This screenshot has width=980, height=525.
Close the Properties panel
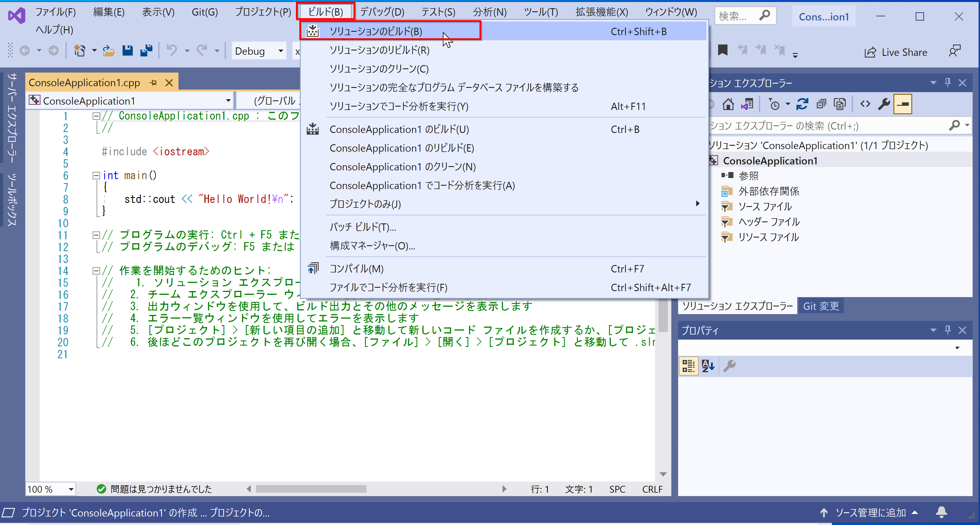coord(962,330)
